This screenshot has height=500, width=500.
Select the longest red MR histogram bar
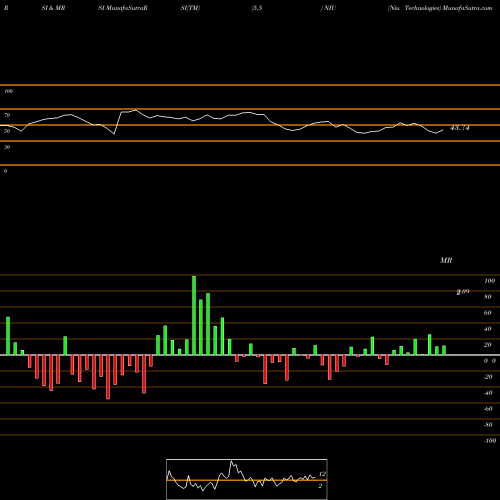click(108, 377)
